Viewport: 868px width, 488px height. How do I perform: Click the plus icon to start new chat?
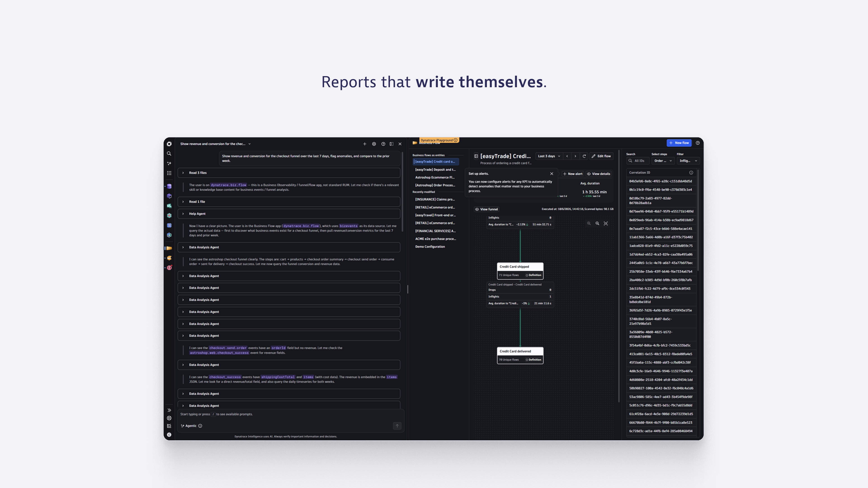coord(365,144)
